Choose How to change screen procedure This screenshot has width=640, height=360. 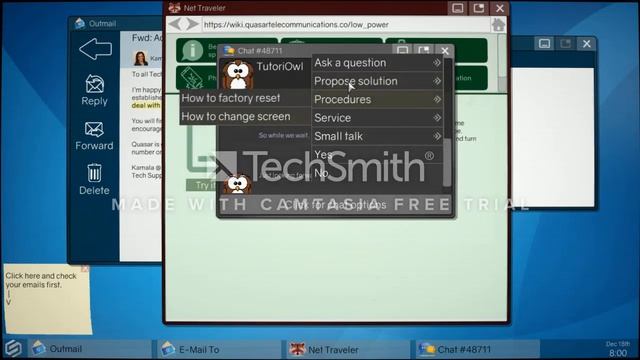245,117
